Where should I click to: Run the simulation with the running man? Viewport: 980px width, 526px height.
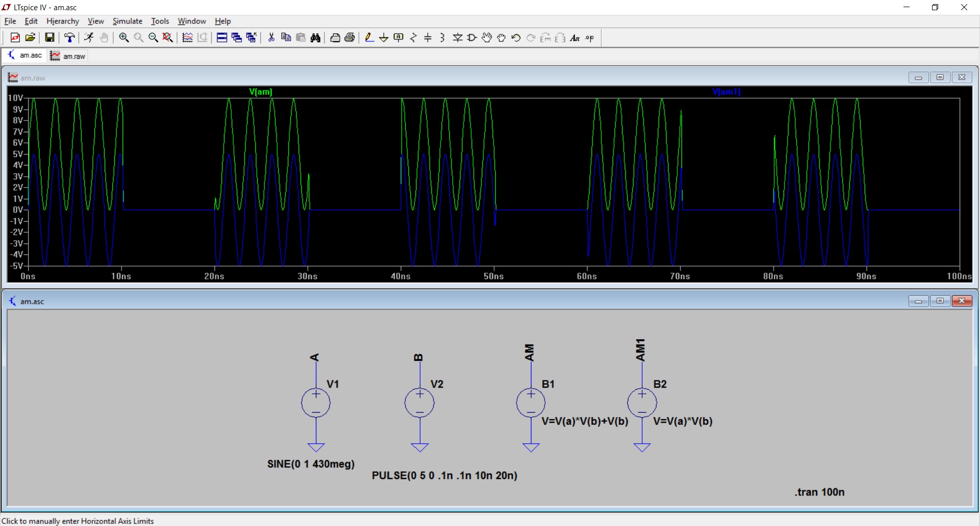coord(89,38)
